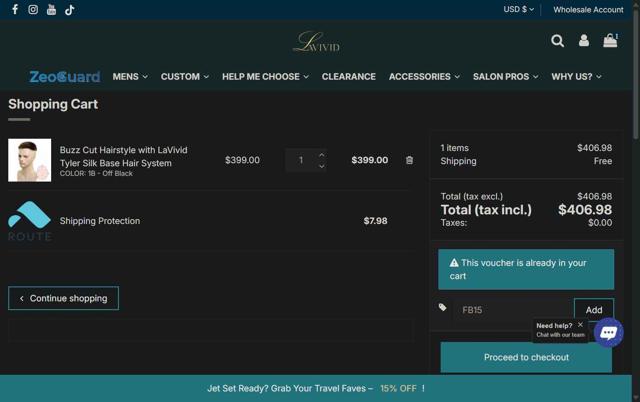Click the search magnifier icon
Viewport: 640px width, 402px height.
click(x=558, y=40)
